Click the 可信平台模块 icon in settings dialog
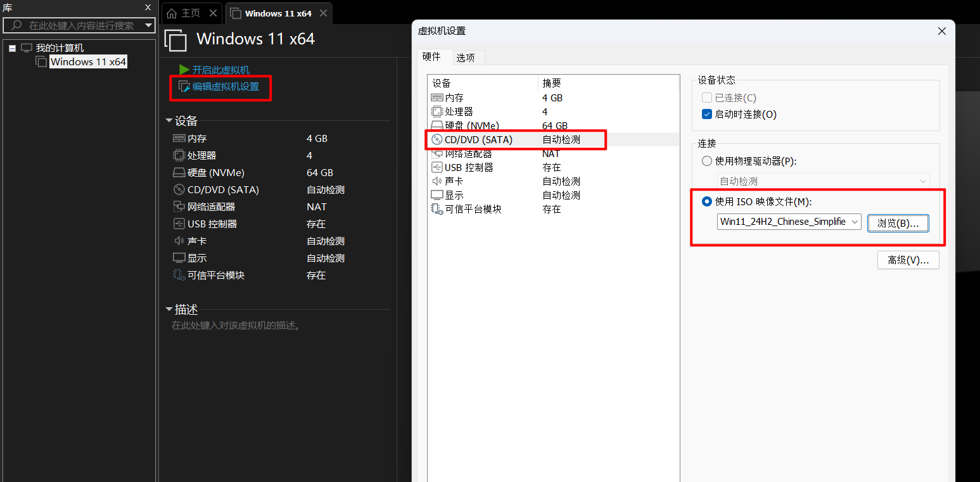Screen dimensions: 980x482 pyautogui.click(x=437, y=209)
